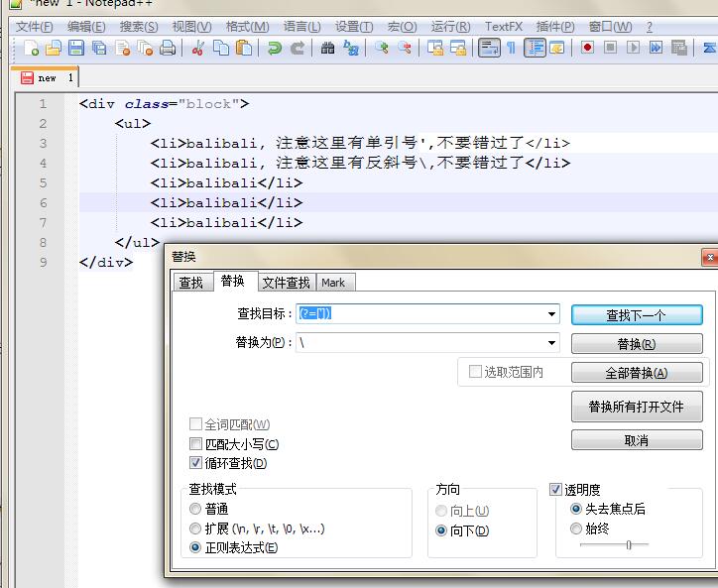Switch to the 文件查找 tab
This screenshot has width=718, height=588.
click(x=286, y=283)
